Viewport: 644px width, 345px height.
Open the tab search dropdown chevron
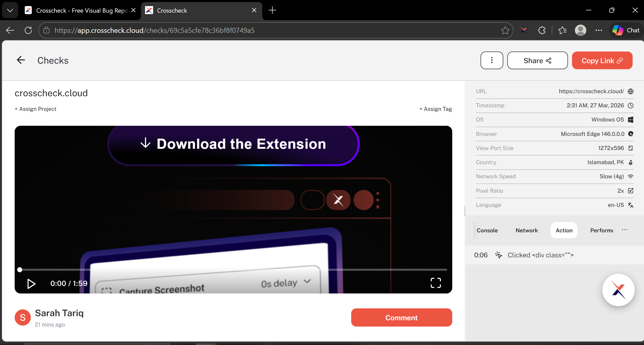10,10
